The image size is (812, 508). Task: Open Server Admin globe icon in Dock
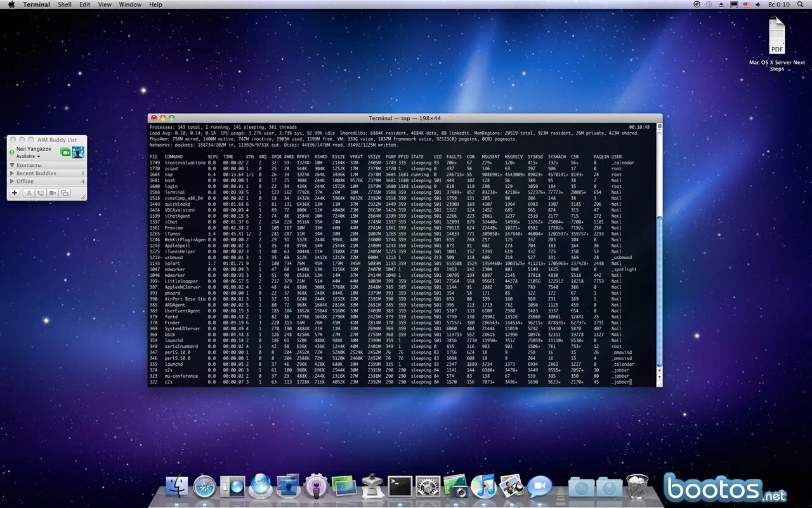point(260,487)
